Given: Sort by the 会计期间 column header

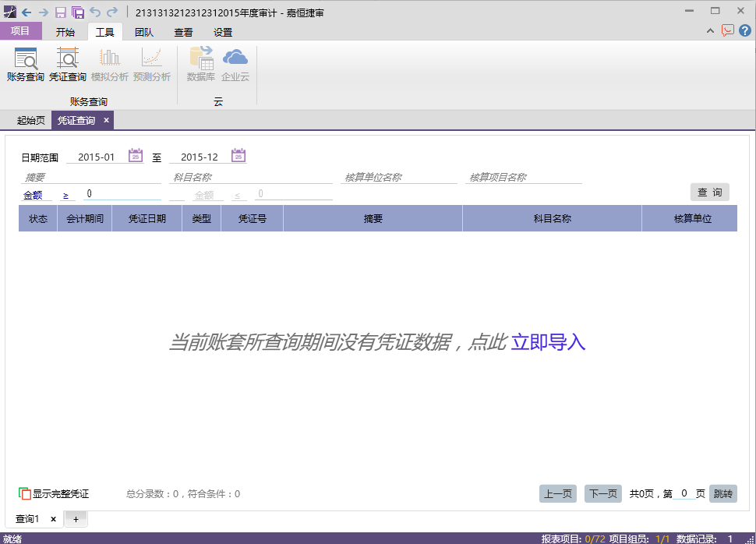Looking at the screenshot, I should pos(85,218).
